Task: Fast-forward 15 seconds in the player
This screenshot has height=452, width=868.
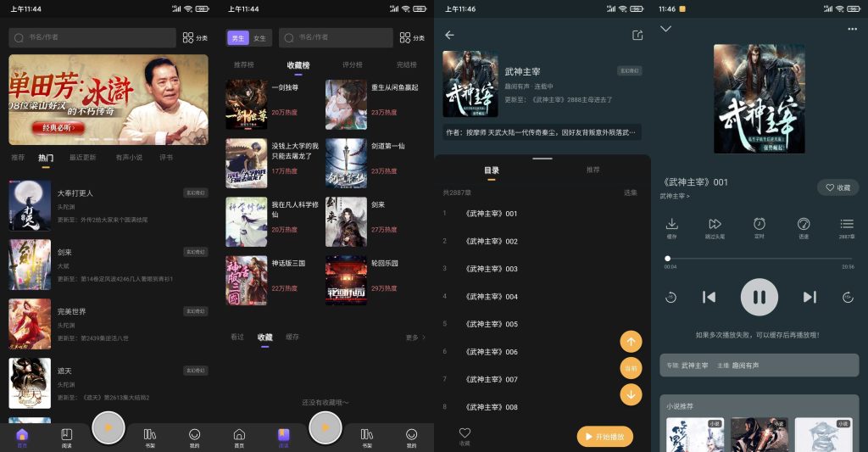Action: [x=848, y=298]
